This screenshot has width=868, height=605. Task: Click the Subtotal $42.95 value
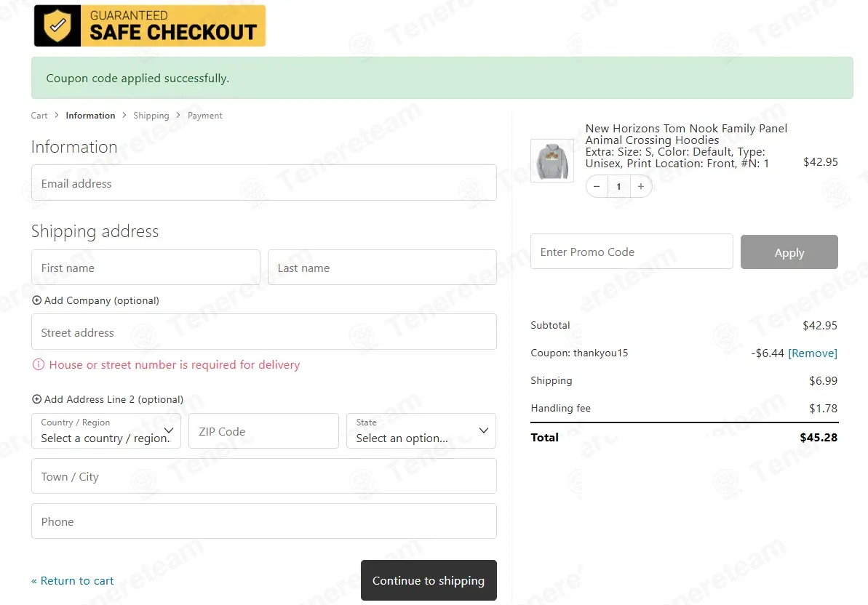[x=820, y=325]
